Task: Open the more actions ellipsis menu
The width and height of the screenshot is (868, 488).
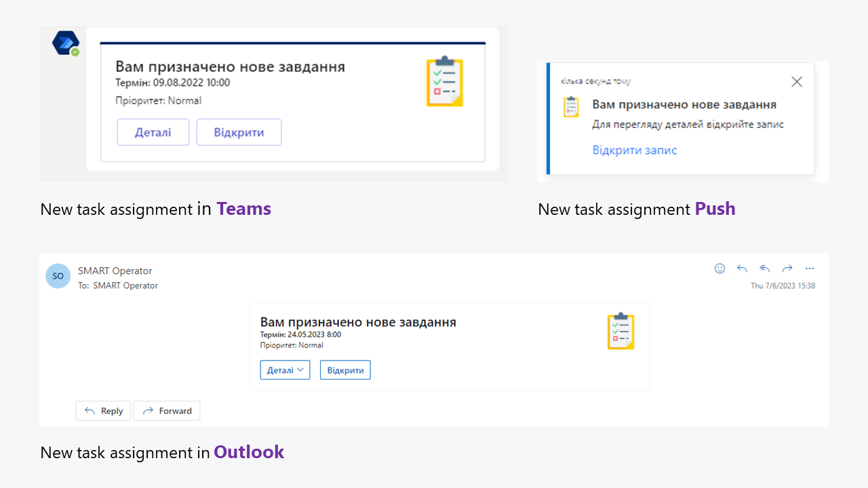Action: (810, 268)
